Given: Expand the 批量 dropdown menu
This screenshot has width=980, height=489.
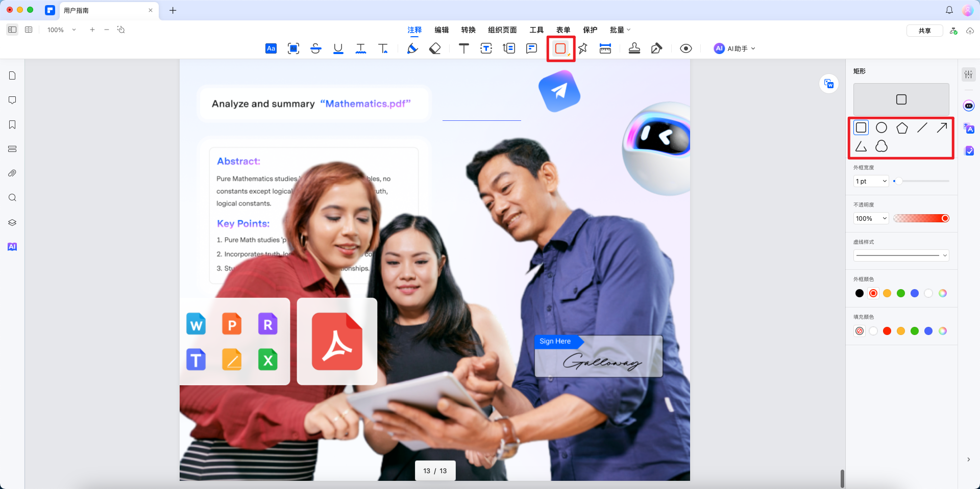Looking at the screenshot, I should pos(620,30).
